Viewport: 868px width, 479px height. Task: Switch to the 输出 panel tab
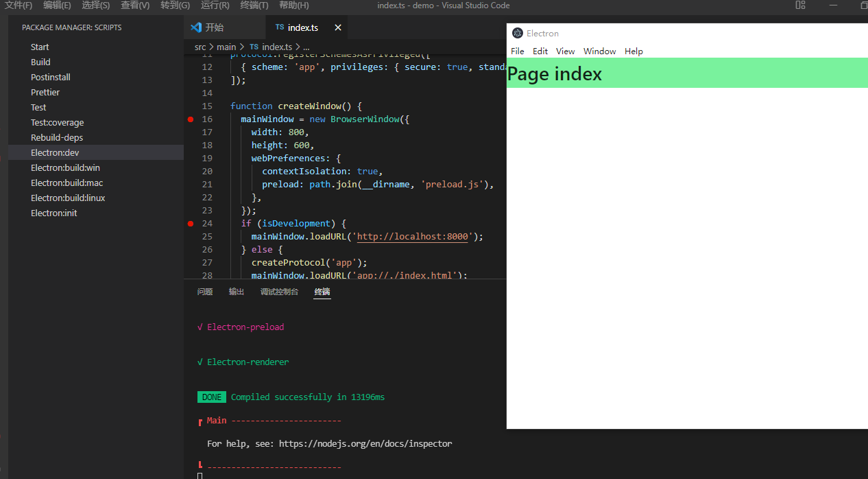pos(236,291)
